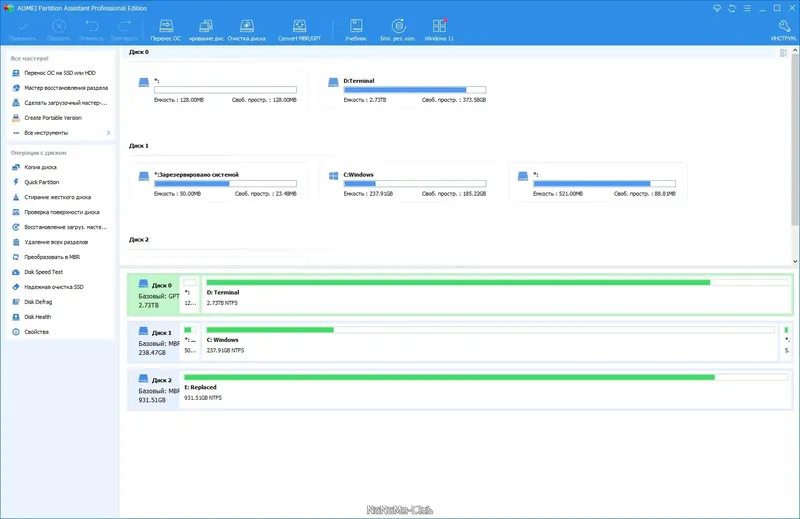Image resolution: width=800 pixels, height=519 pixels.
Task: Click the Повторить redo arrow
Action: coord(124,30)
